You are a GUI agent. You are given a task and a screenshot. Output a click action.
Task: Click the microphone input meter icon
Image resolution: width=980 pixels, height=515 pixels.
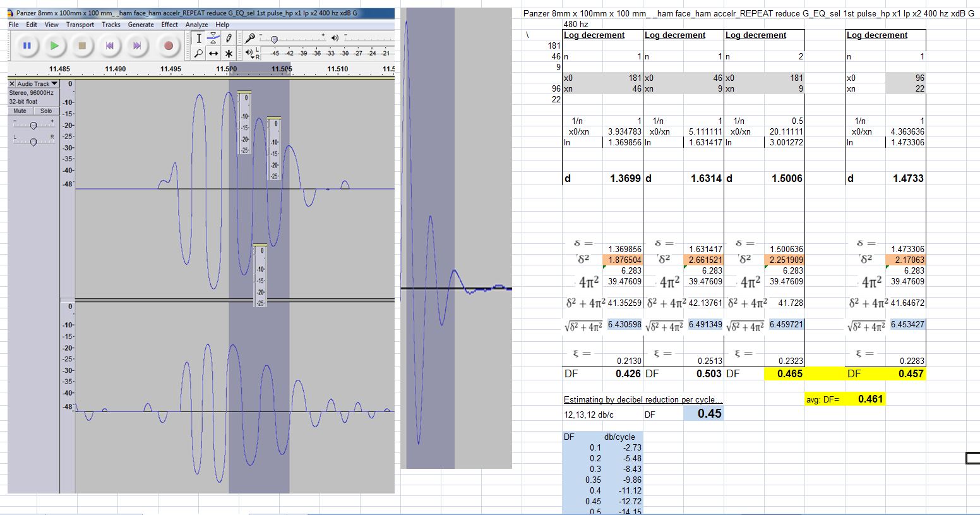[x=251, y=38]
